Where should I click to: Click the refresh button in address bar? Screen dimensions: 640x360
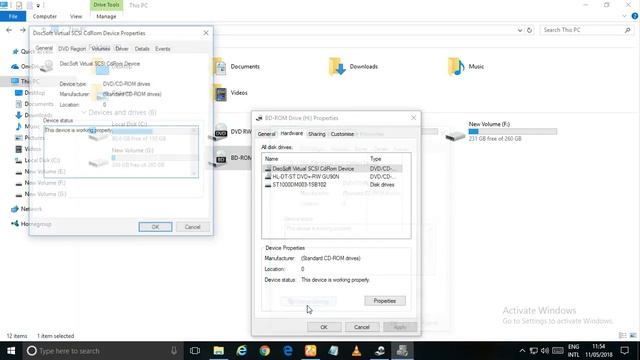click(529, 30)
